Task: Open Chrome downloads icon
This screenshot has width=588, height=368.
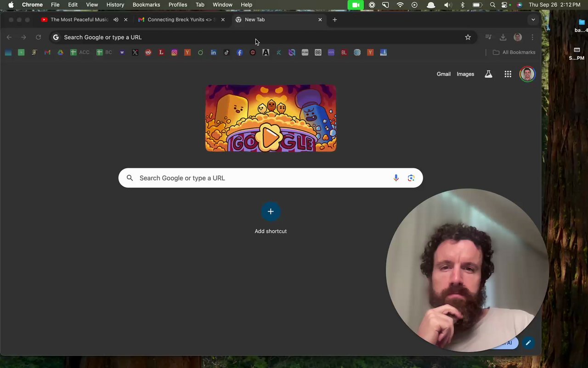Action: [x=503, y=37]
